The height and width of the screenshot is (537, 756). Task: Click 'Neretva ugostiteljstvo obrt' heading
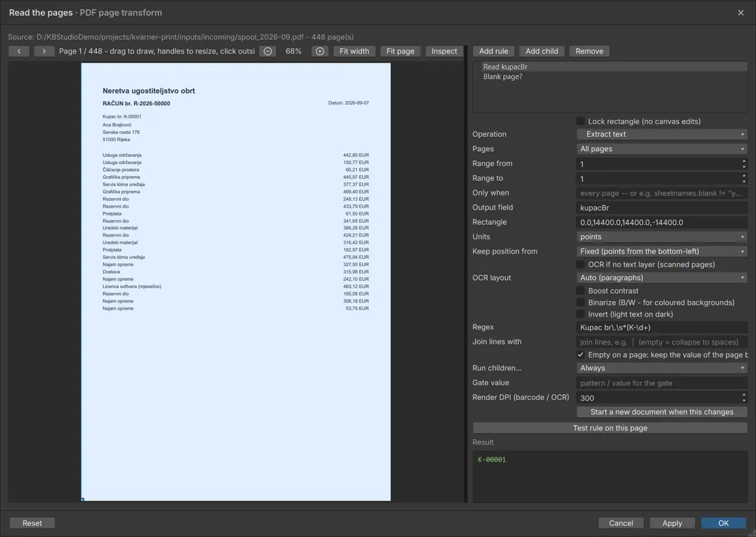(148, 91)
